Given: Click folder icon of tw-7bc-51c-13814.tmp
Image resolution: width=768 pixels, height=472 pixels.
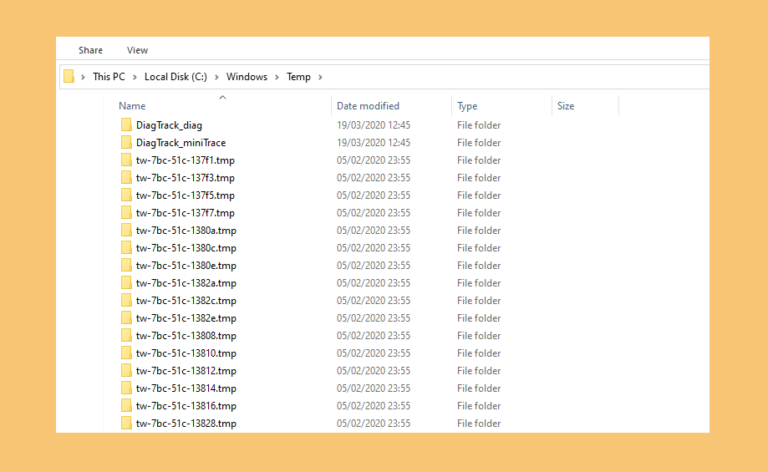Looking at the screenshot, I should (126, 388).
